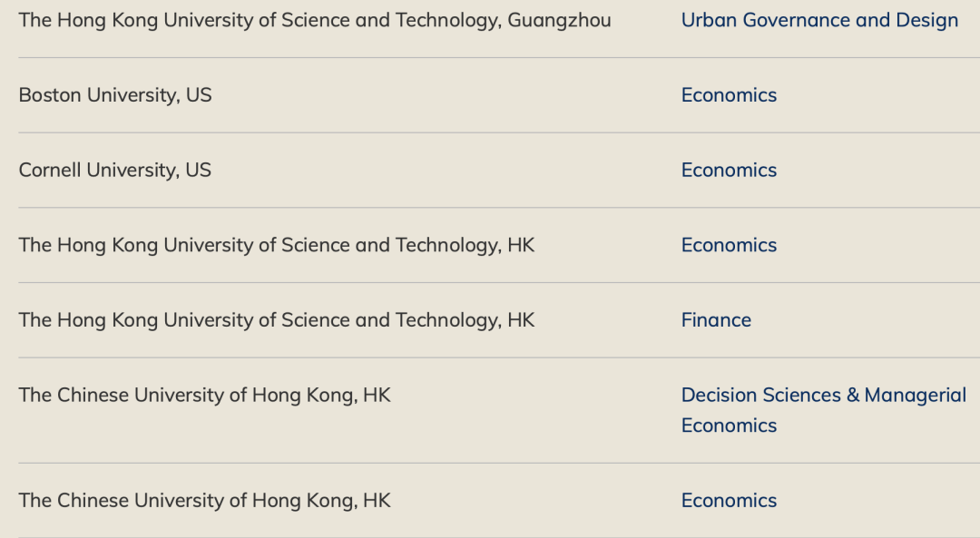Viewport: 980px width, 538px height.
Task: Click the divider line below the Boston University row
Action: [x=499, y=132]
